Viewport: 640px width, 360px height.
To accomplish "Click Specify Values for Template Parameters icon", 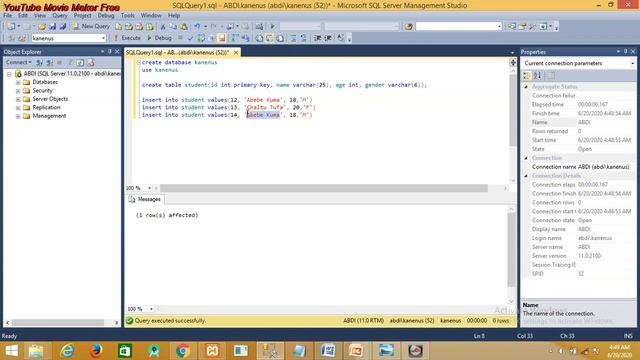I will coord(340,38).
